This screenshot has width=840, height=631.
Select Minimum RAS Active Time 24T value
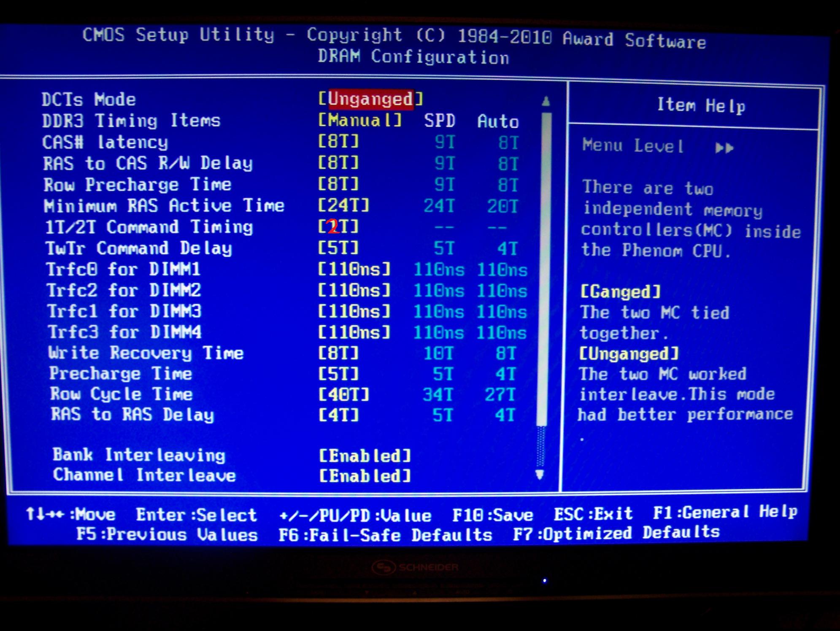click(x=344, y=206)
